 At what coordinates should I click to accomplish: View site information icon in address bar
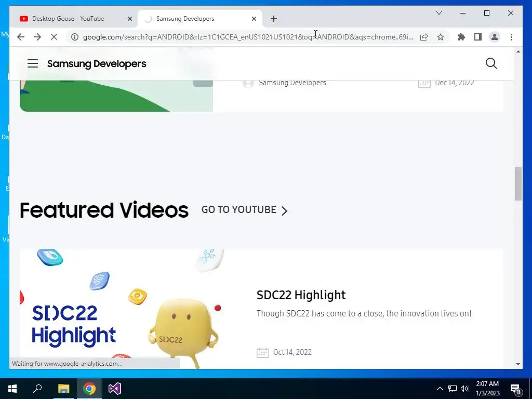click(75, 37)
